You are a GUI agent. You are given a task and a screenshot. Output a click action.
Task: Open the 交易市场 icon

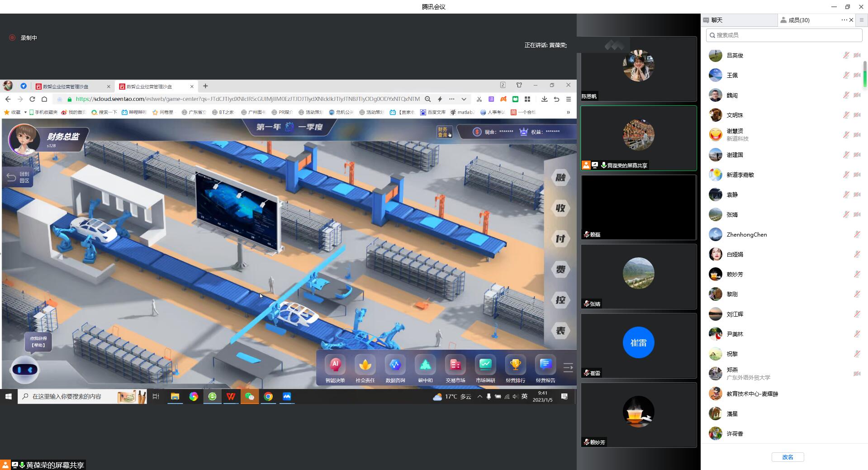click(455, 365)
